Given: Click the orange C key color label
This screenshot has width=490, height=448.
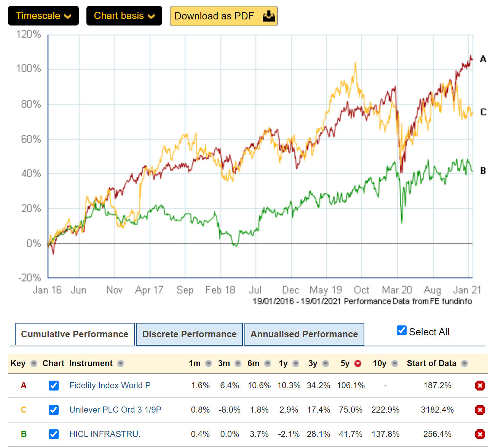Looking at the screenshot, I should pyautogui.click(x=24, y=410).
